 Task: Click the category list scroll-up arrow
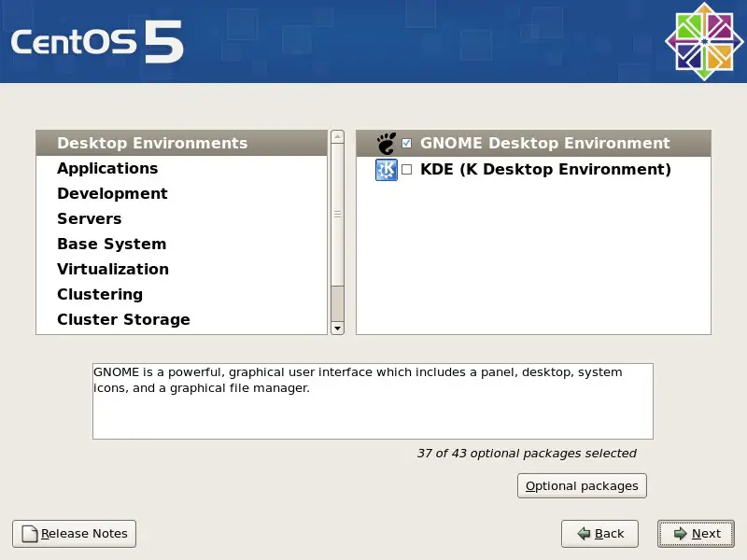pos(337,136)
